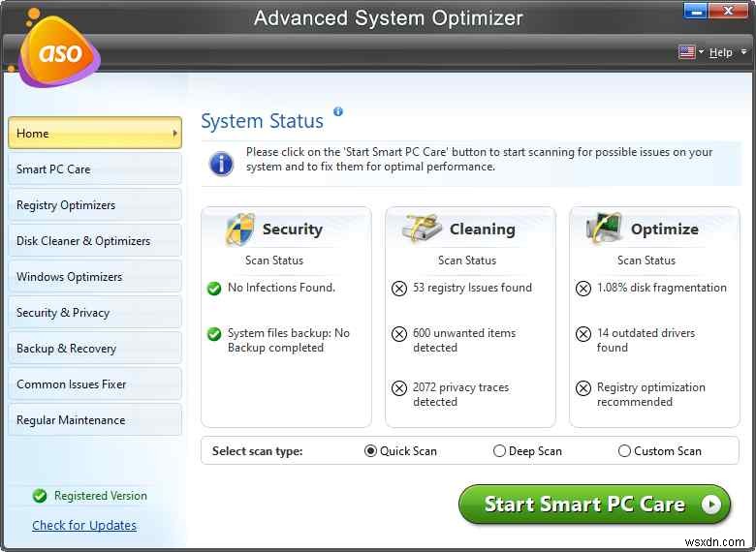Screen dimensions: 756x552
Task: Open Disk Cleaner & Optimizers section
Action: (x=94, y=241)
